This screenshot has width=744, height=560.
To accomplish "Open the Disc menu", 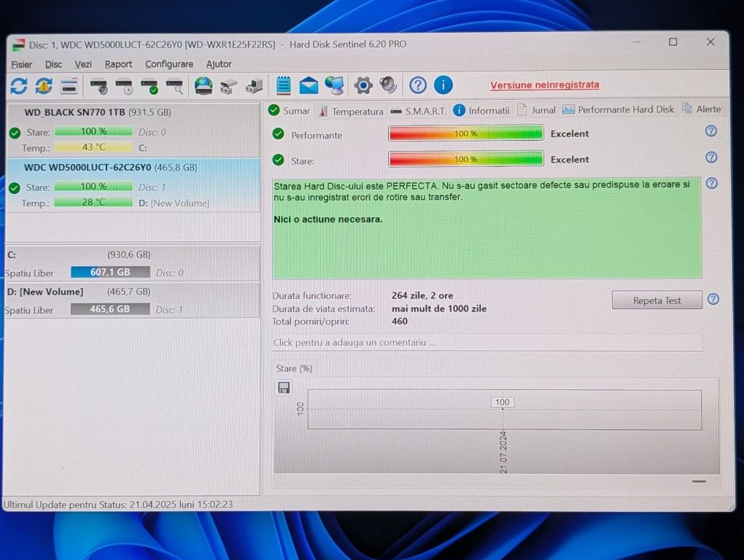I will [54, 64].
